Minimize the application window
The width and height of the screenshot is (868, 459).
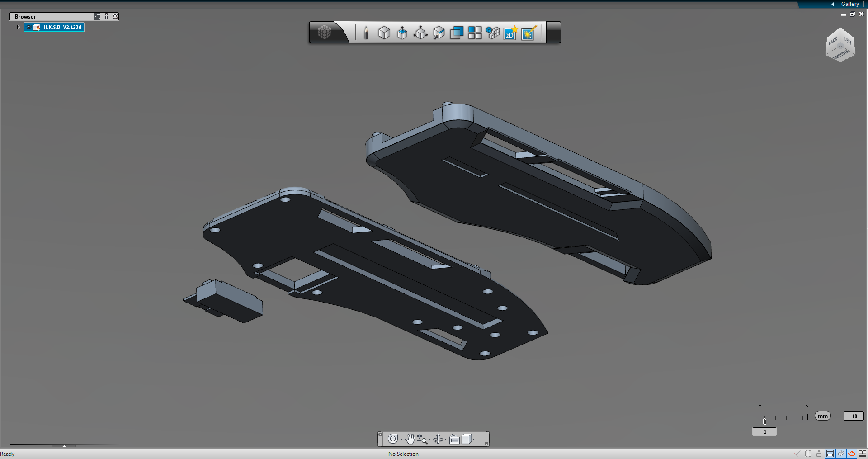pyautogui.click(x=844, y=14)
